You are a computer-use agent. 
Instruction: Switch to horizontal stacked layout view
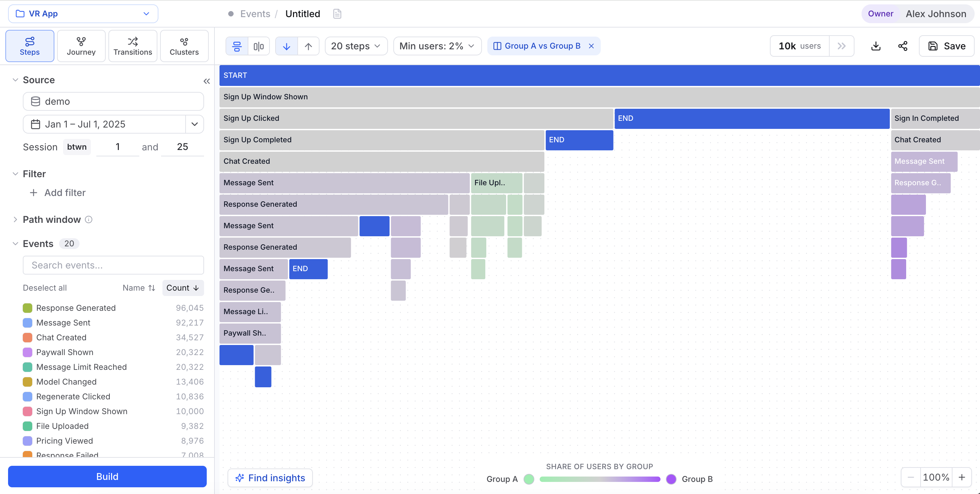coord(237,46)
